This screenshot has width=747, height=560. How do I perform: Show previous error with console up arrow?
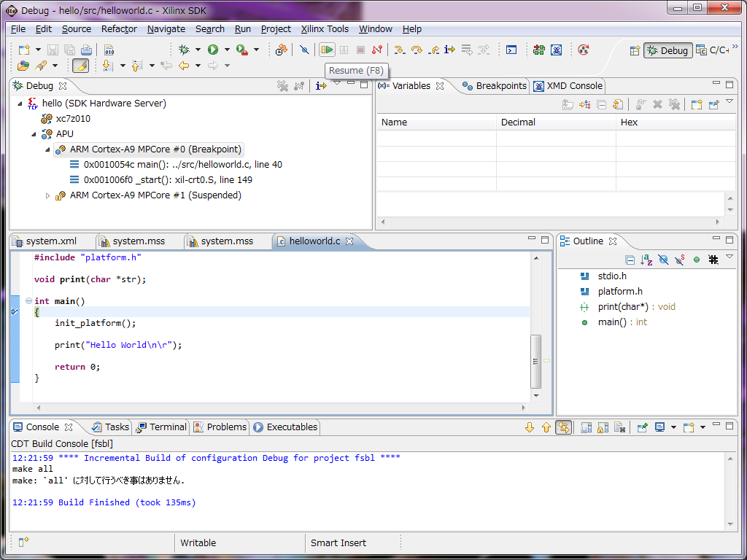pyautogui.click(x=546, y=427)
